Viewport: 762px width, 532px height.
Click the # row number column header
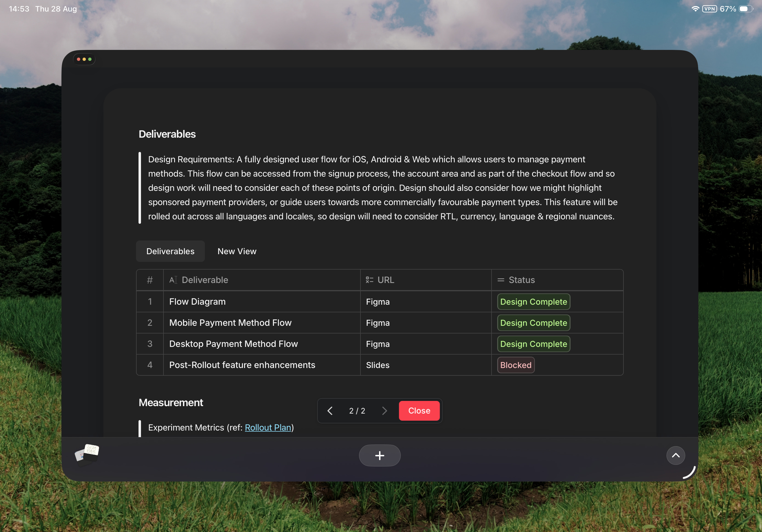coord(150,280)
